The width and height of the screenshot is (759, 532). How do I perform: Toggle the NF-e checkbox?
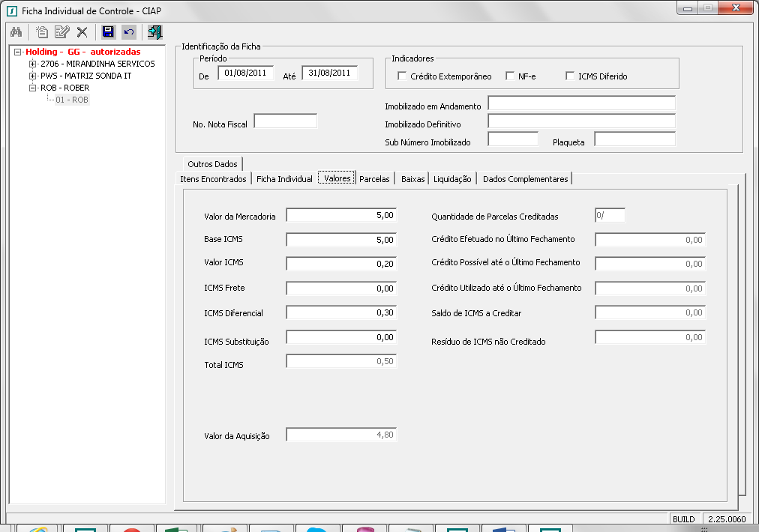510,76
